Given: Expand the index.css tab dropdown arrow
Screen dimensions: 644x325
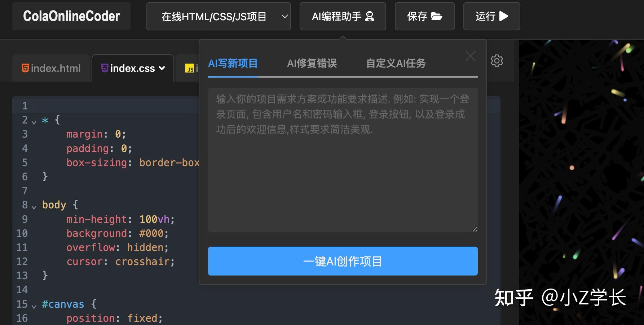Looking at the screenshot, I should point(162,68).
